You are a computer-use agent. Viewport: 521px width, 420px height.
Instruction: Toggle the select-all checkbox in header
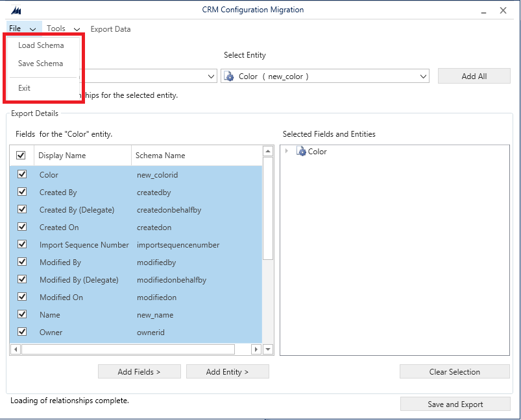coord(21,156)
